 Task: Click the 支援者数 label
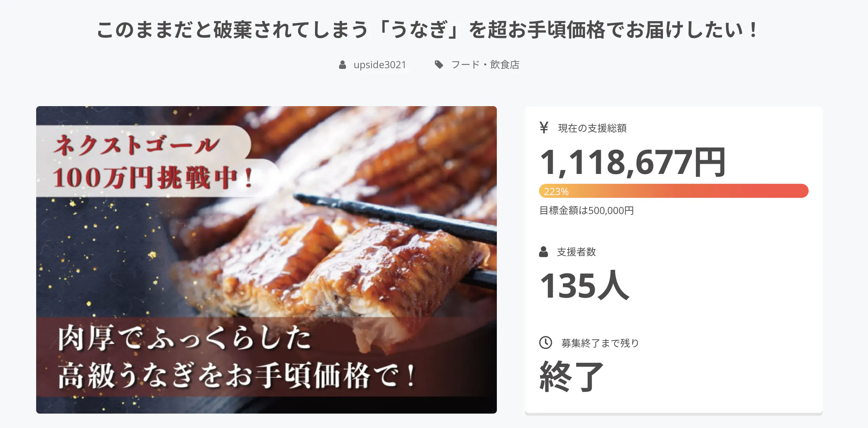(576, 252)
